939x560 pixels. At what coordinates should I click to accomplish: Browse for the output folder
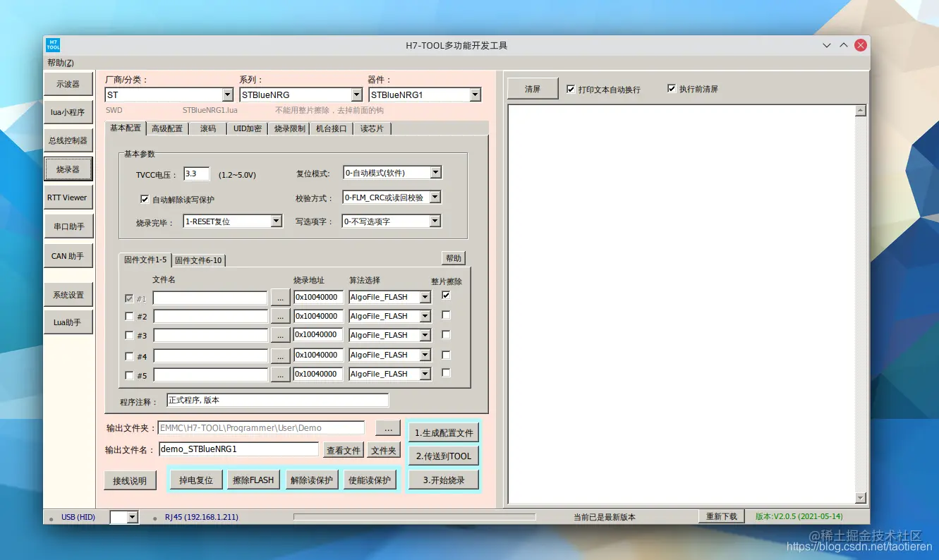pos(388,428)
